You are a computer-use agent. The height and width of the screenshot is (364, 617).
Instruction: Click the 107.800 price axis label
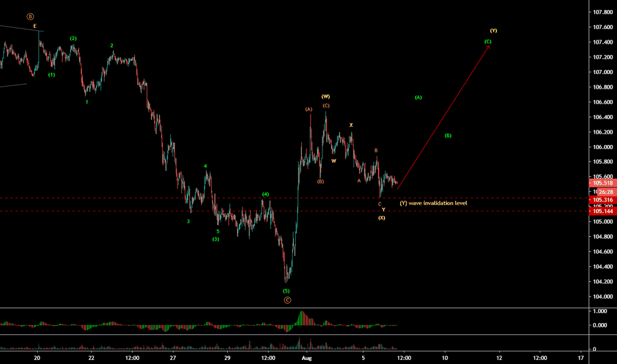[x=603, y=12]
